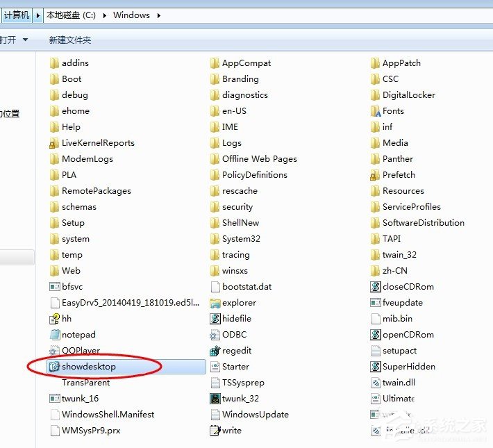Select the bootstat.dat file name
Viewport: 493px width, 448px height.
[x=246, y=287]
